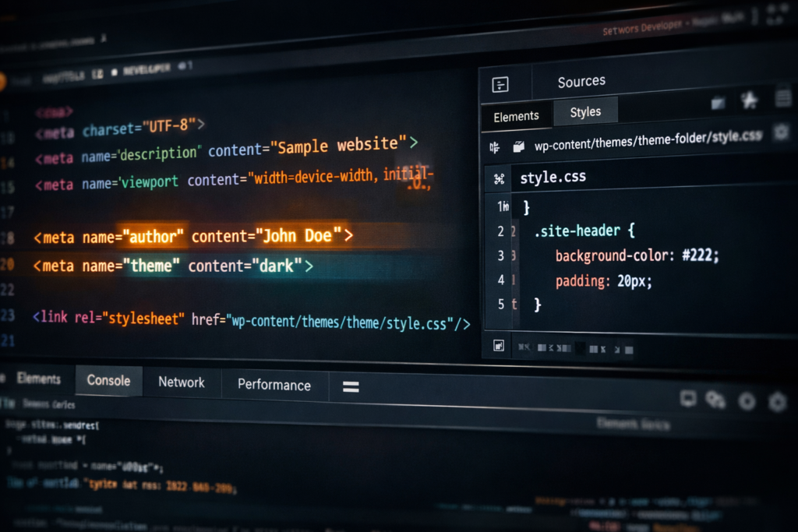This screenshot has height=532, width=798.
Task: Click the Sources panel title
Action: coord(581,82)
